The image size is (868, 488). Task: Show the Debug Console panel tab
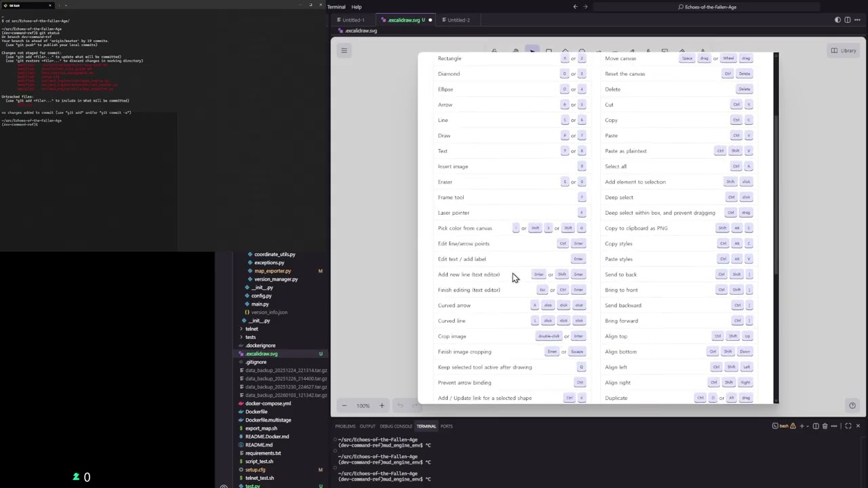coord(396,426)
